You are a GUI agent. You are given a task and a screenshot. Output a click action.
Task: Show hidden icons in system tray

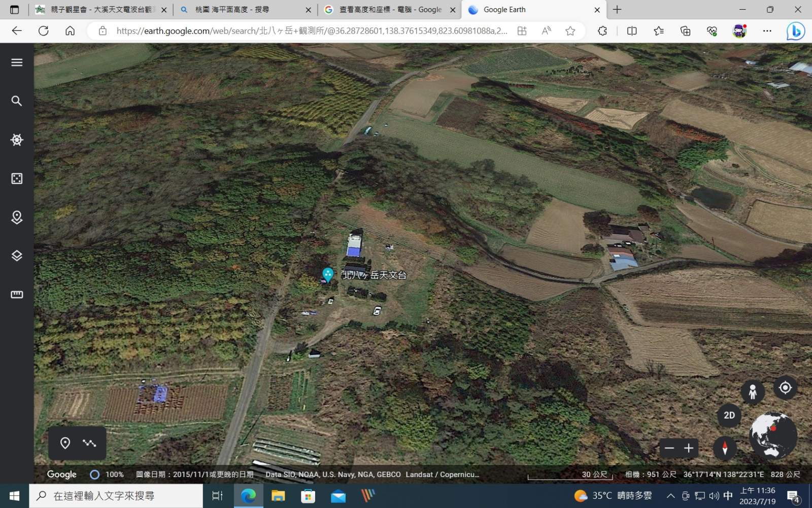click(670, 496)
